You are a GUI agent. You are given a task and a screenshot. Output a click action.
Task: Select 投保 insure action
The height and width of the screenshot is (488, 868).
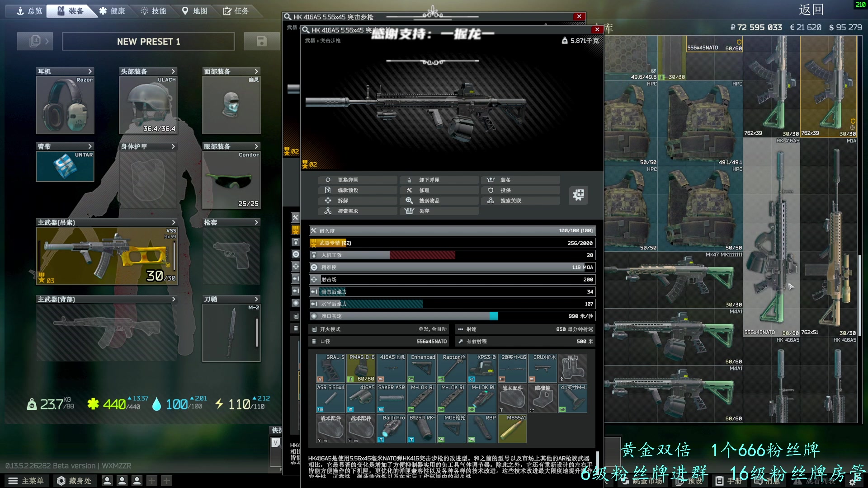point(520,190)
